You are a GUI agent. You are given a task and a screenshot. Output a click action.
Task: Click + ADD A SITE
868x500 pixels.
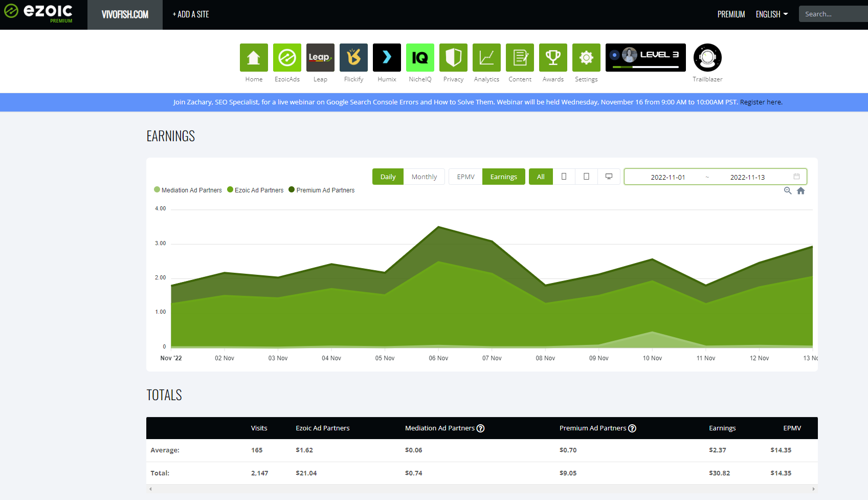(191, 14)
